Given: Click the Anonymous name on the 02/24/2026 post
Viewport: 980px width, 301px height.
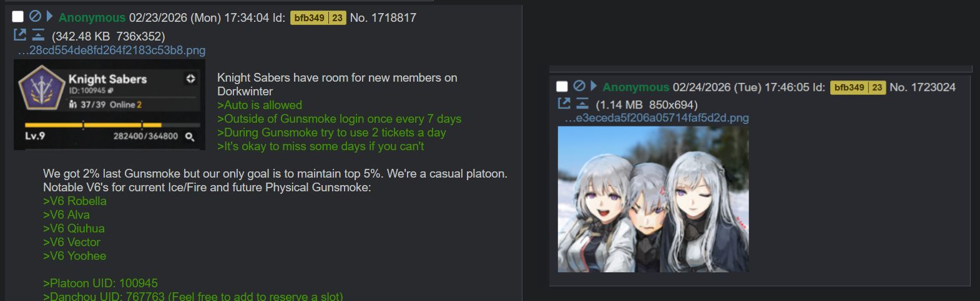Looking at the screenshot, I should pyautogui.click(x=635, y=87).
